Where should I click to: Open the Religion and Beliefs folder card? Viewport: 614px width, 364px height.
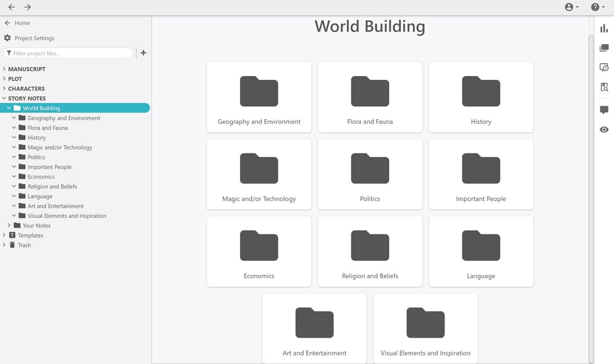pos(370,251)
